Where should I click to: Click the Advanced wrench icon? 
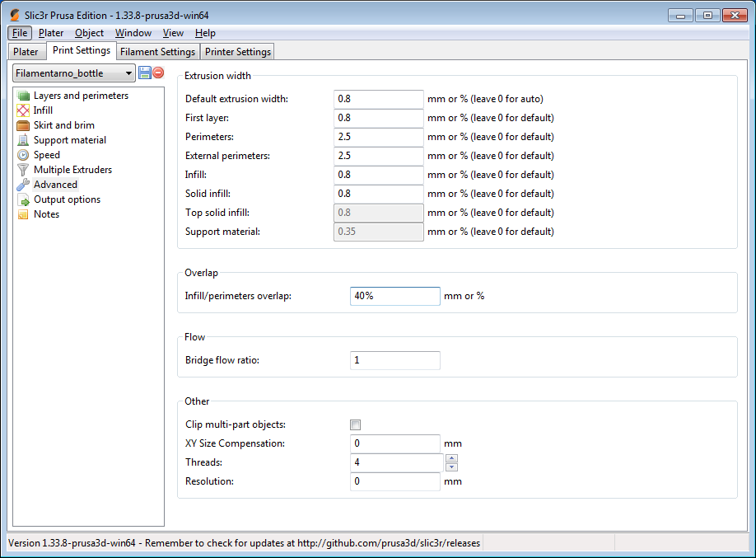(23, 185)
